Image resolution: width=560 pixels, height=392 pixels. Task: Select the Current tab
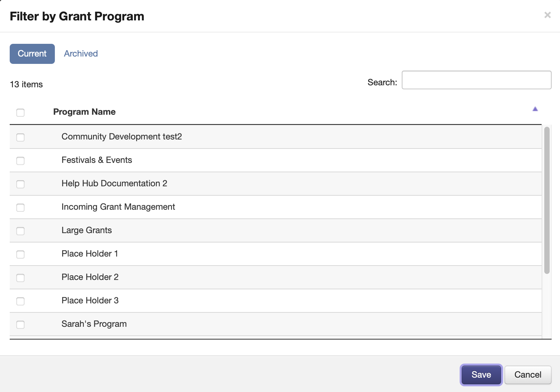click(32, 54)
